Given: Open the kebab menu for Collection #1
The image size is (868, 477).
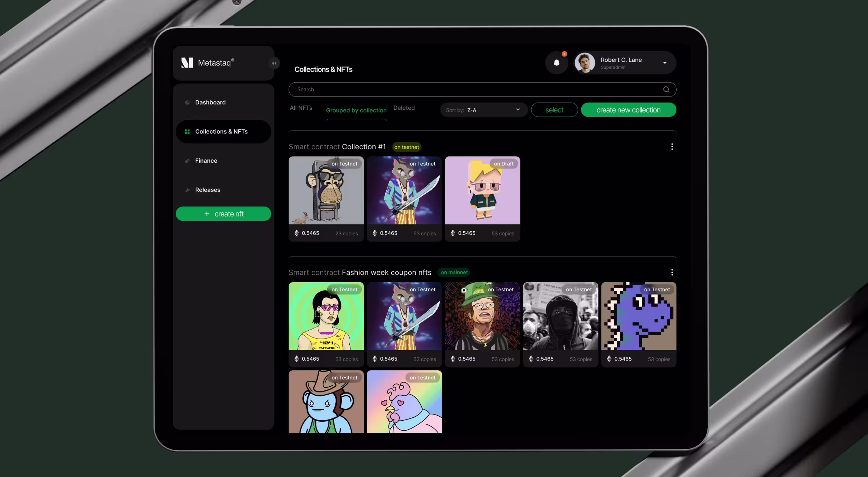Looking at the screenshot, I should coord(672,147).
